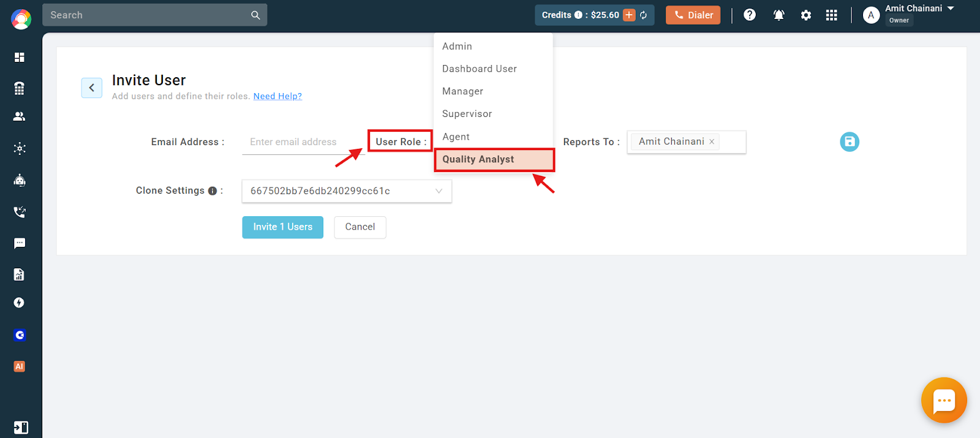Click the save icon beside Reports To
Viewport: 980px width, 438px height.
pyautogui.click(x=850, y=142)
